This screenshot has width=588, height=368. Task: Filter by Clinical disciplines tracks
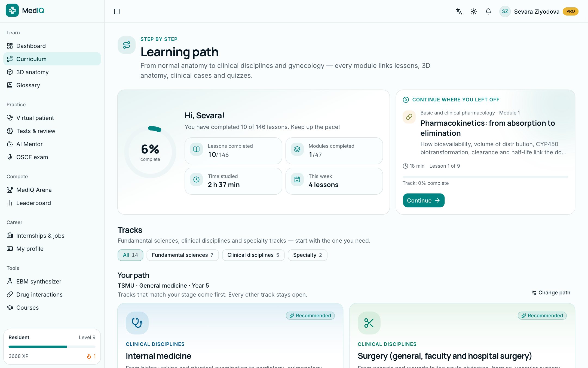tap(253, 255)
